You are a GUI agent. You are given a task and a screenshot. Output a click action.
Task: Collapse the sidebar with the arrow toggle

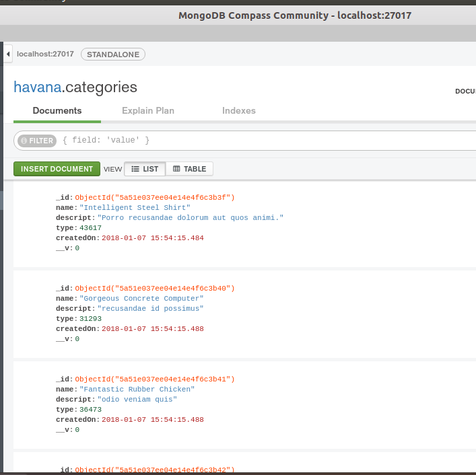tap(7, 54)
